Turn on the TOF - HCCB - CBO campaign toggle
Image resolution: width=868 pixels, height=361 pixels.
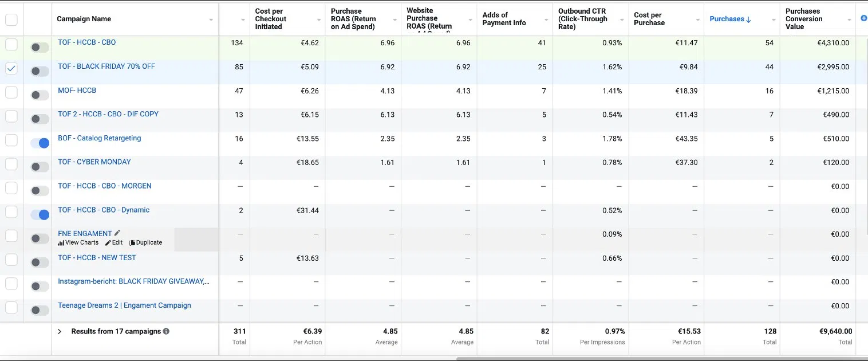click(40, 47)
